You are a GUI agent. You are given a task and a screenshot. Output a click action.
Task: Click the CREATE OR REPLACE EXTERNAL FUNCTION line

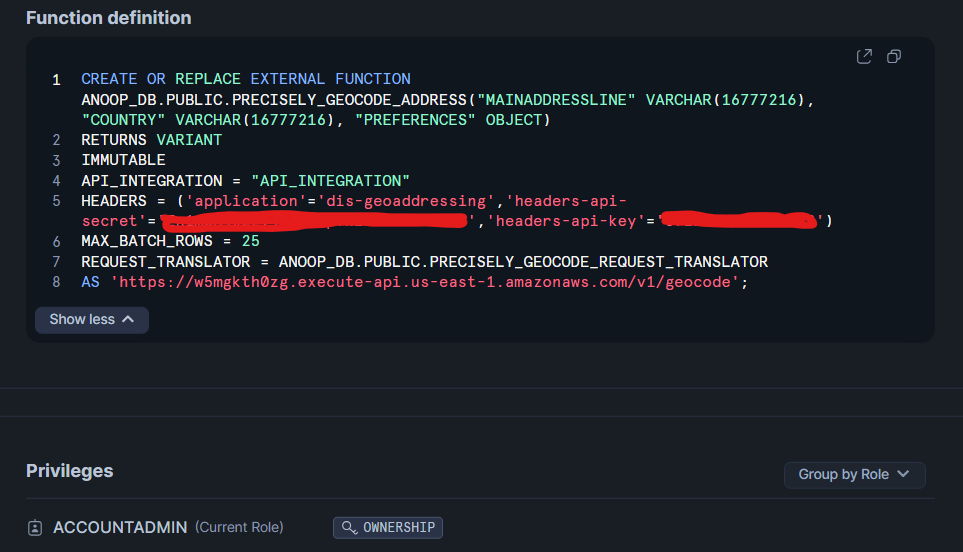click(x=246, y=79)
